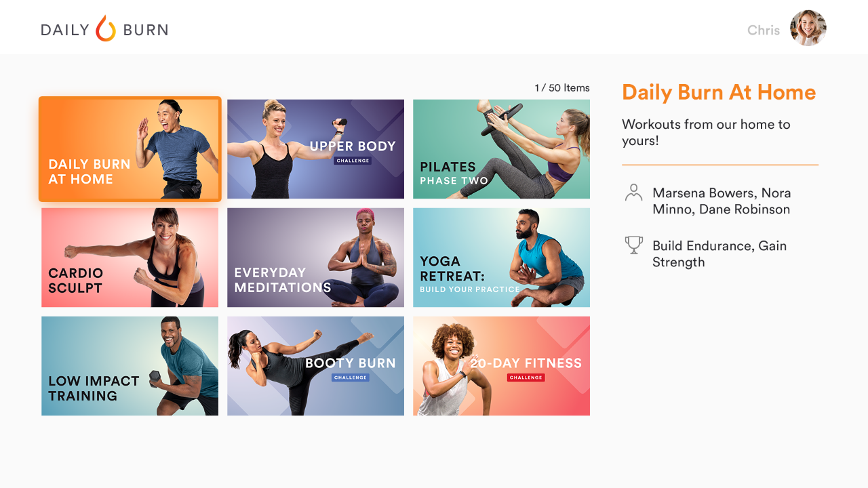868x488 pixels.
Task: Click the 1 / 50 Items counter
Action: click(562, 88)
